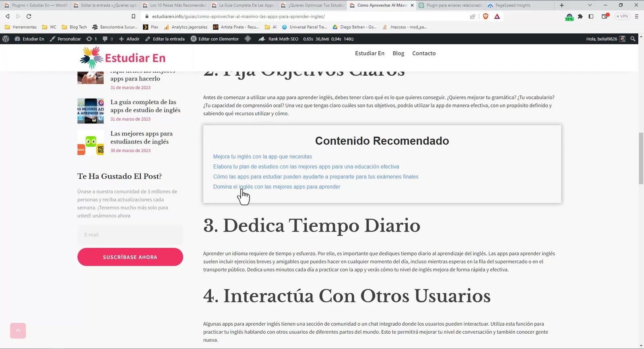Open 'La guía completa de las apps' sidebar post
The width and height of the screenshot is (644, 349).
click(x=145, y=106)
